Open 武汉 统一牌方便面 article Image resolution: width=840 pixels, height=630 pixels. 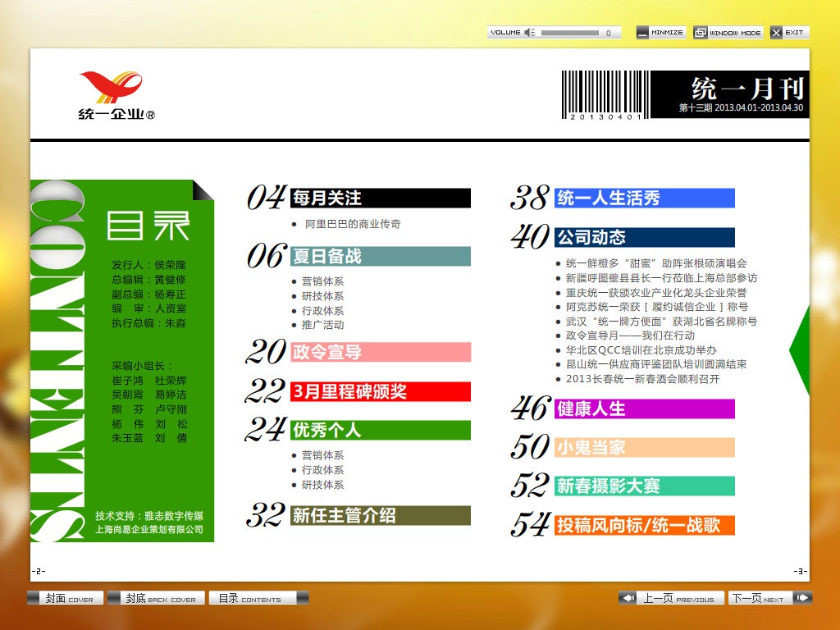661,322
